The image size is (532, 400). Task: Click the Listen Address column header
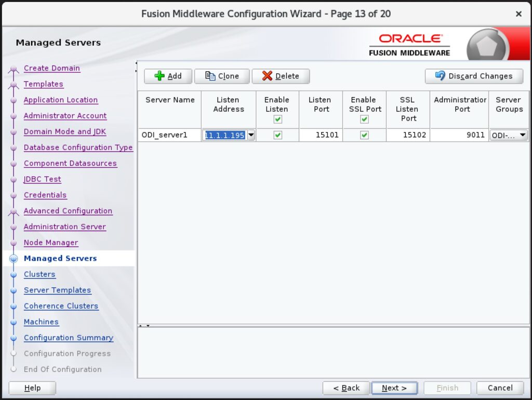point(229,110)
